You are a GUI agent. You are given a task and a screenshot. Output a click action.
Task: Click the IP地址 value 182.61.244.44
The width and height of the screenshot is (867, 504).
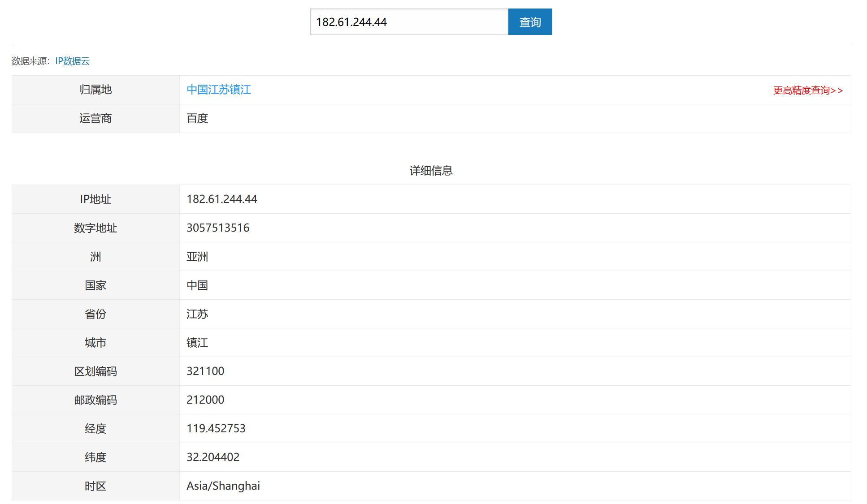tap(222, 199)
